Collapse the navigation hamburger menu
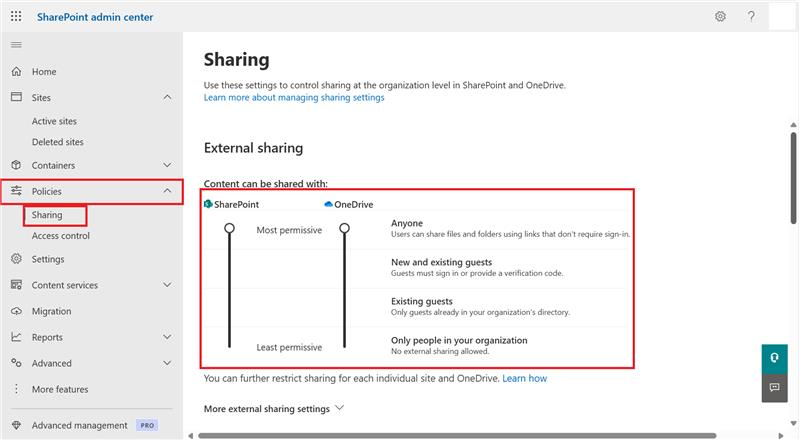Image resolution: width=800 pixels, height=440 pixels. click(x=16, y=45)
